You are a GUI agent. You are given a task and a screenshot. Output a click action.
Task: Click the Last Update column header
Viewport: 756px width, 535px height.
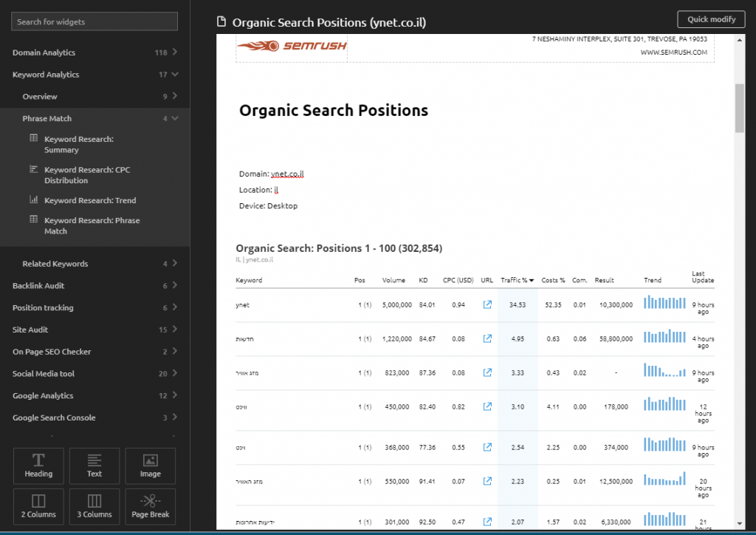[x=703, y=277]
